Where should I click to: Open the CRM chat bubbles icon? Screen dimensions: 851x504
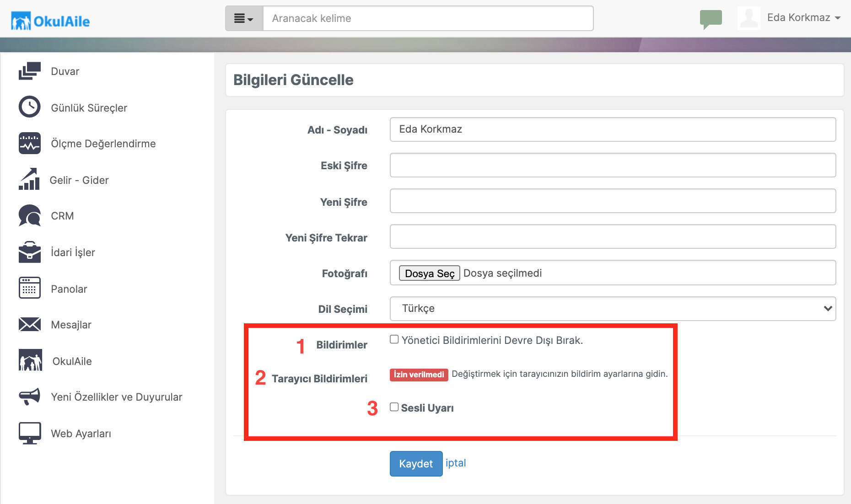point(30,215)
